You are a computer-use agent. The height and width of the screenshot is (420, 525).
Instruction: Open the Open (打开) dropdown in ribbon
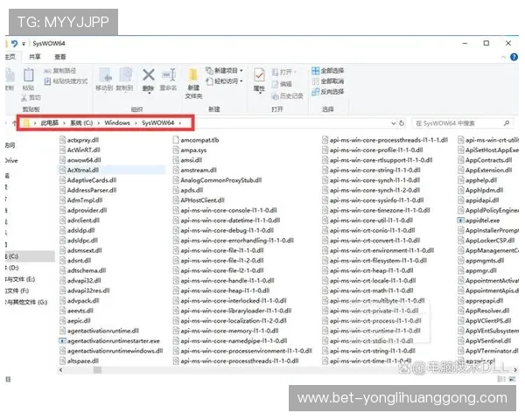(284, 72)
